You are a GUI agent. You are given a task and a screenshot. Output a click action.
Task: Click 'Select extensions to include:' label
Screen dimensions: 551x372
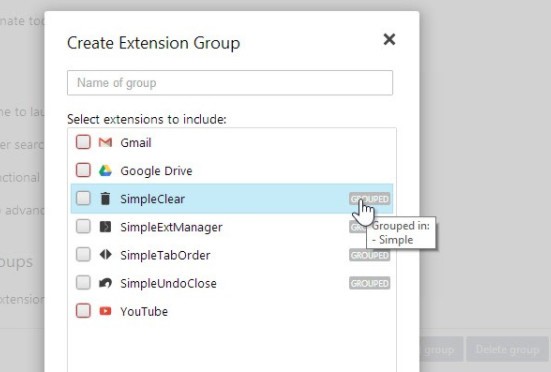pos(147,119)
